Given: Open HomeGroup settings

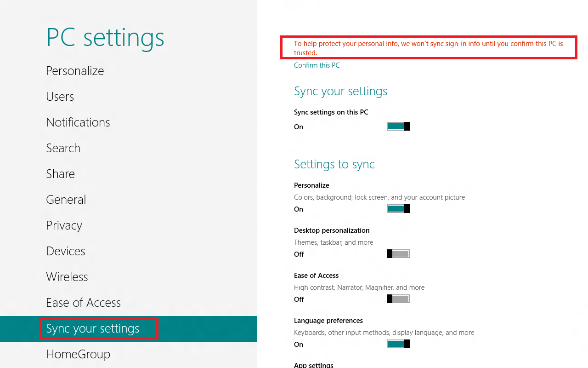Looking at the screenshot, I should (x=78, y=354).
